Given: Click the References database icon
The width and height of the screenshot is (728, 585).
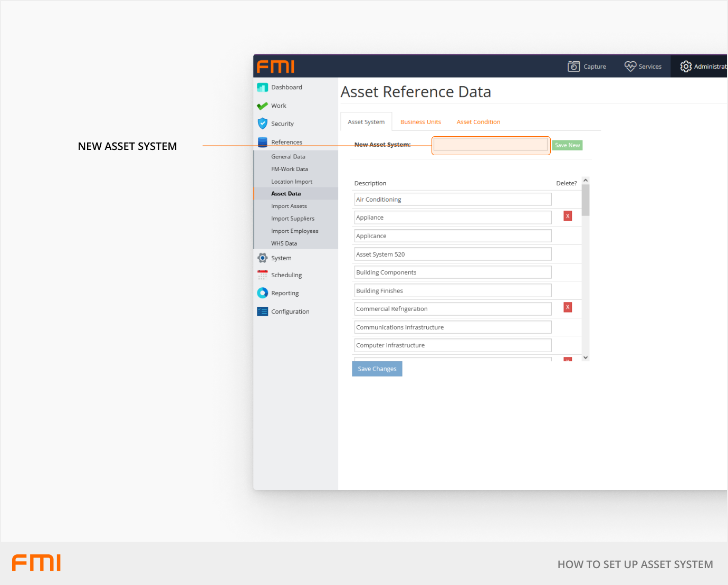Looking at the screenshot, I should [x=262, y=142].
